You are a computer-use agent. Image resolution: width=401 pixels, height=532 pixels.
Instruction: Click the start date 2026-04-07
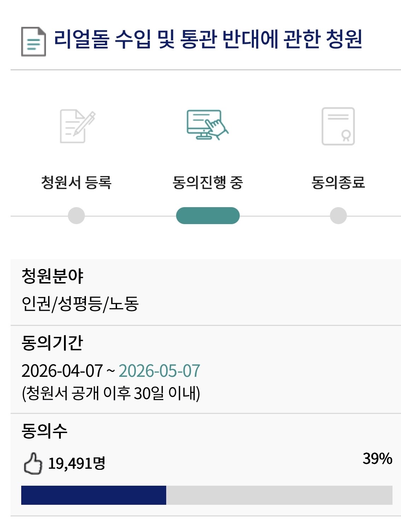(x=62, y=371)
